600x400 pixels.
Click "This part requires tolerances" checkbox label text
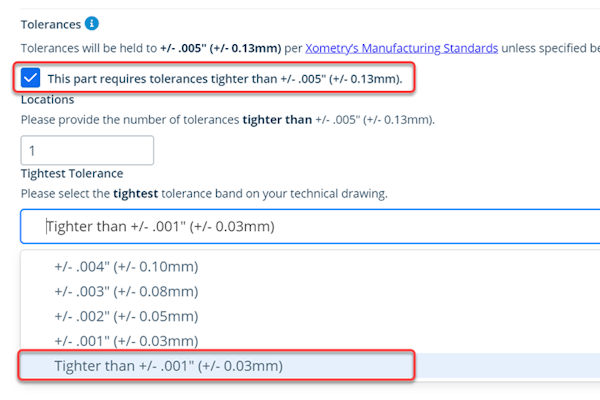(x=225, y=78)
